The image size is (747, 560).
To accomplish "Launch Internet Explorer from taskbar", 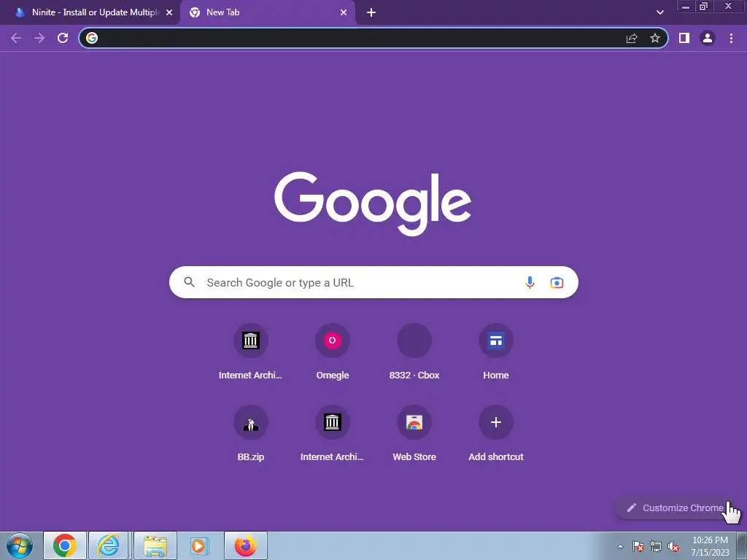I will click(x=108, y=545).
